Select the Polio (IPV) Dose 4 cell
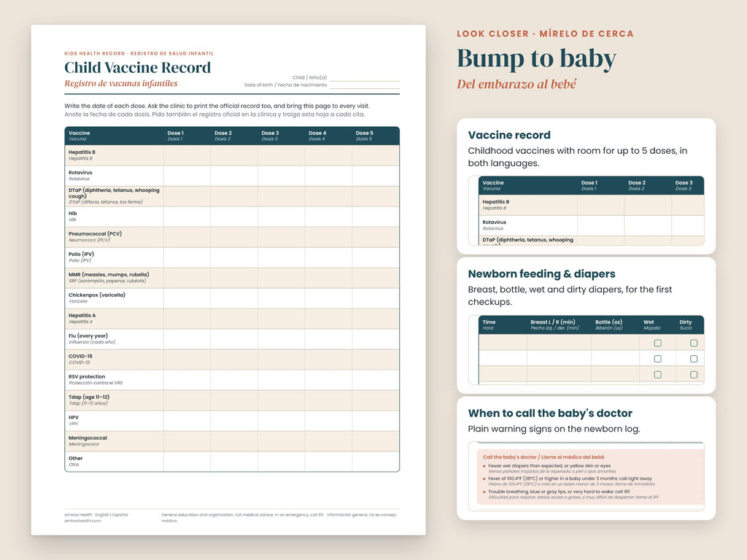Screen dimensions: 747x560 (x=328, y=257)
